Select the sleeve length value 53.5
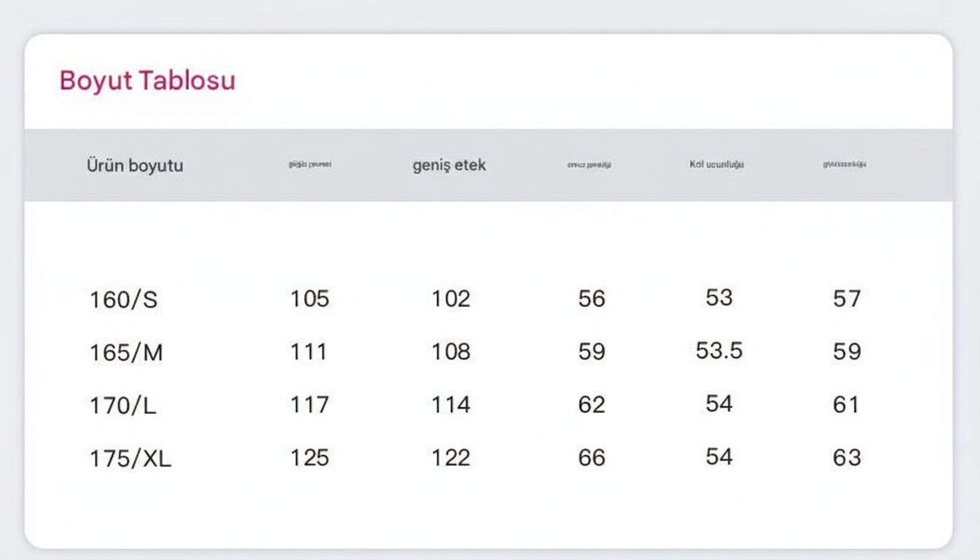The height and width of the screenshot is (560, 980). click(x=719, y=351)
